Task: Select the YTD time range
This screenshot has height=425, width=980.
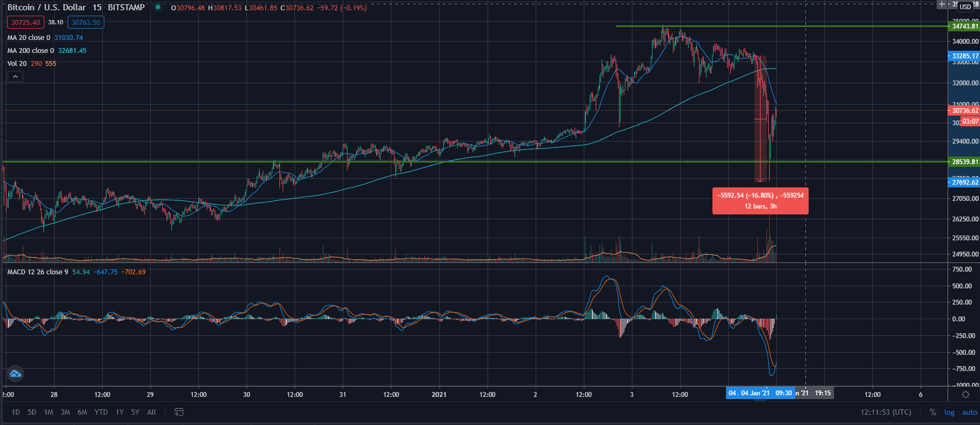Action: click(101, 412)
